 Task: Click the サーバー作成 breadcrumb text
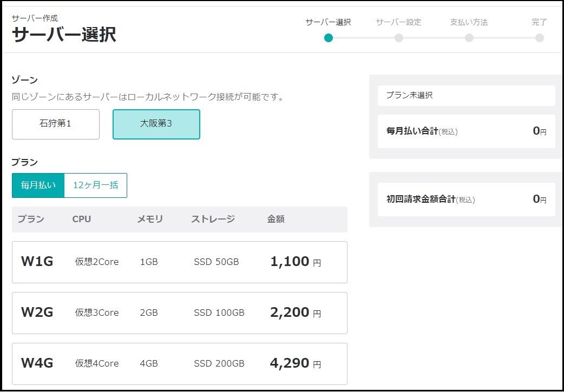pos(35,18)
